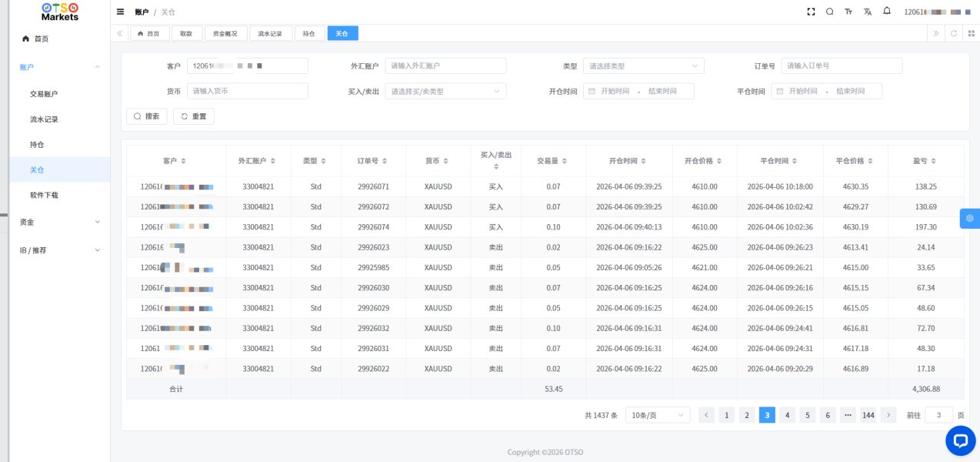
Task: Click the 订单号 input field
Action: click(841, 66)
